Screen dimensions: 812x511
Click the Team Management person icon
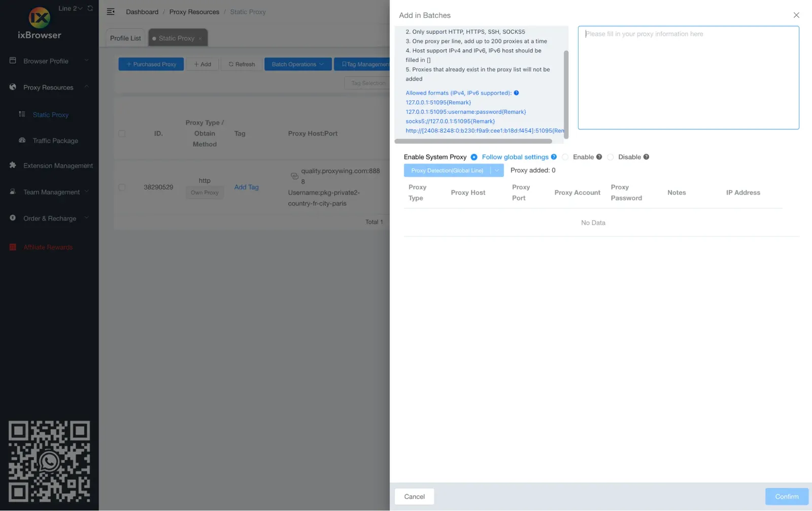[x=13, y=191]
